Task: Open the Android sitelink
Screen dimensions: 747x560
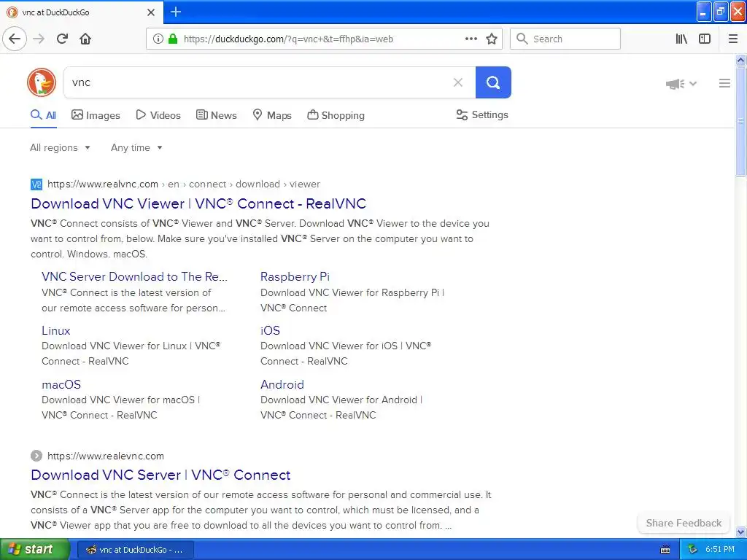Action: coord(282,384)
